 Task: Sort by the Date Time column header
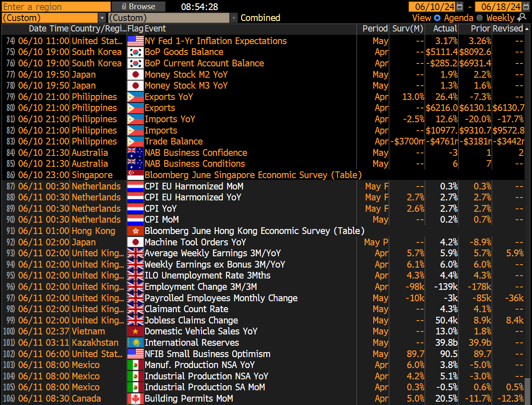coord(48,29)
